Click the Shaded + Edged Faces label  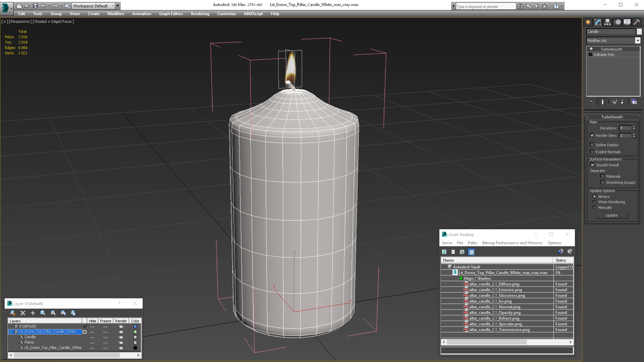pos(53,21)
